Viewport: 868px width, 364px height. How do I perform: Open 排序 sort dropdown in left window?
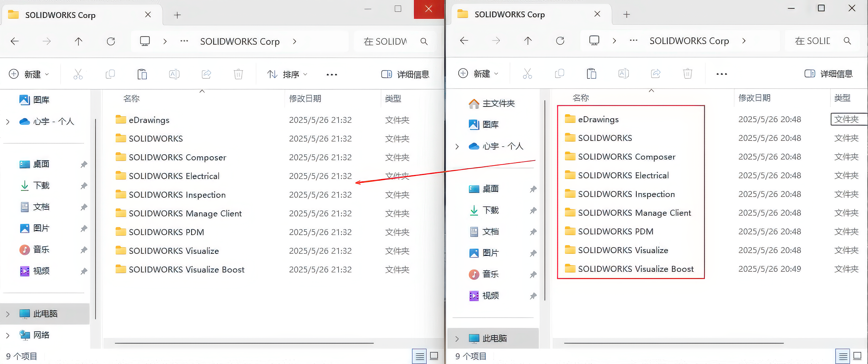click(287, 74)
